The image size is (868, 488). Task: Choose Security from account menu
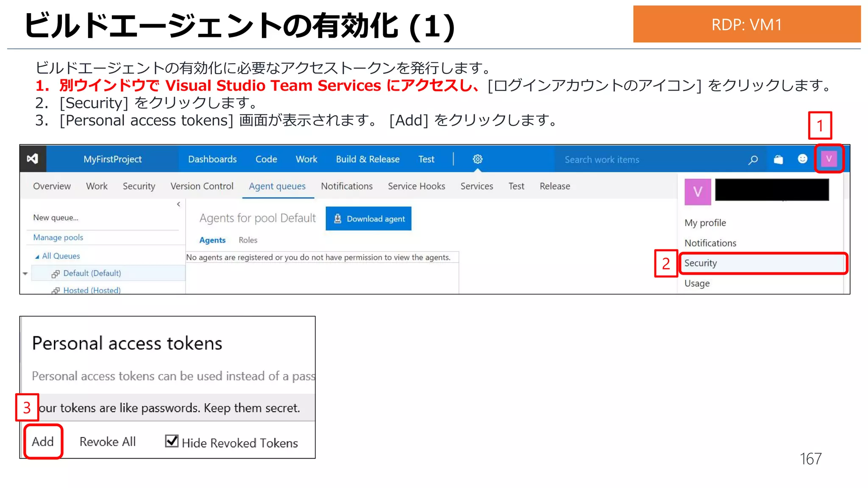[763, 263]
